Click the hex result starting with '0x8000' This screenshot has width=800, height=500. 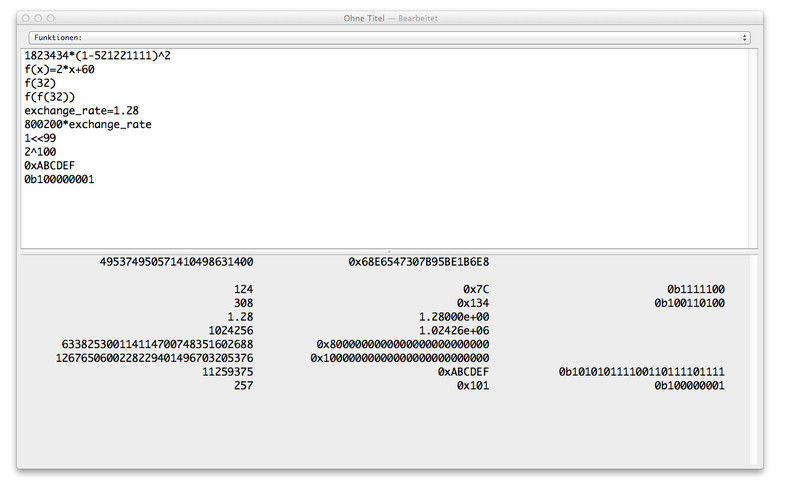[403, 345]
